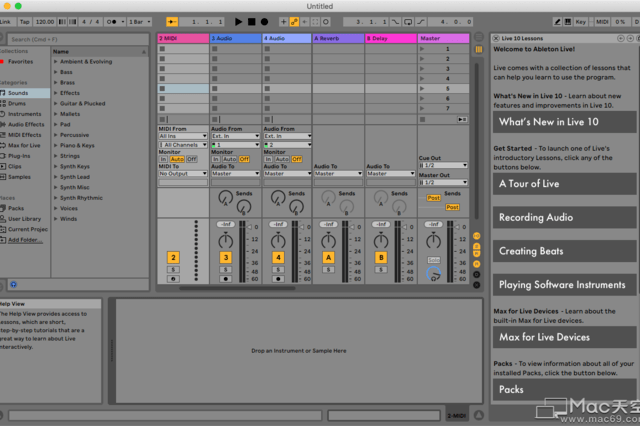Click the 120.00 tempo field
640x426 pixels.
pyautogui.click(x=45, y=22)
